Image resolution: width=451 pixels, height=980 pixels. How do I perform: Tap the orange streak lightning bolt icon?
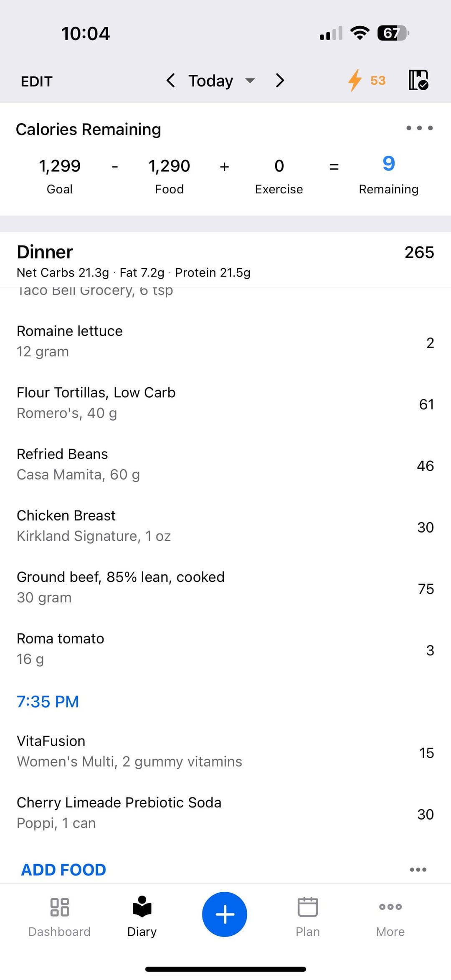click(x=355, y=80)
